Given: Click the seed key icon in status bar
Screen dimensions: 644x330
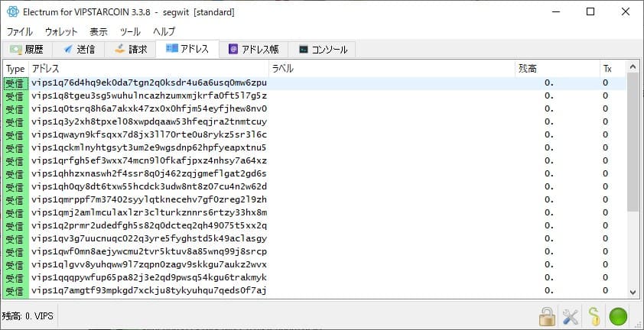Looking at the screenshot, I should [594, 316].
